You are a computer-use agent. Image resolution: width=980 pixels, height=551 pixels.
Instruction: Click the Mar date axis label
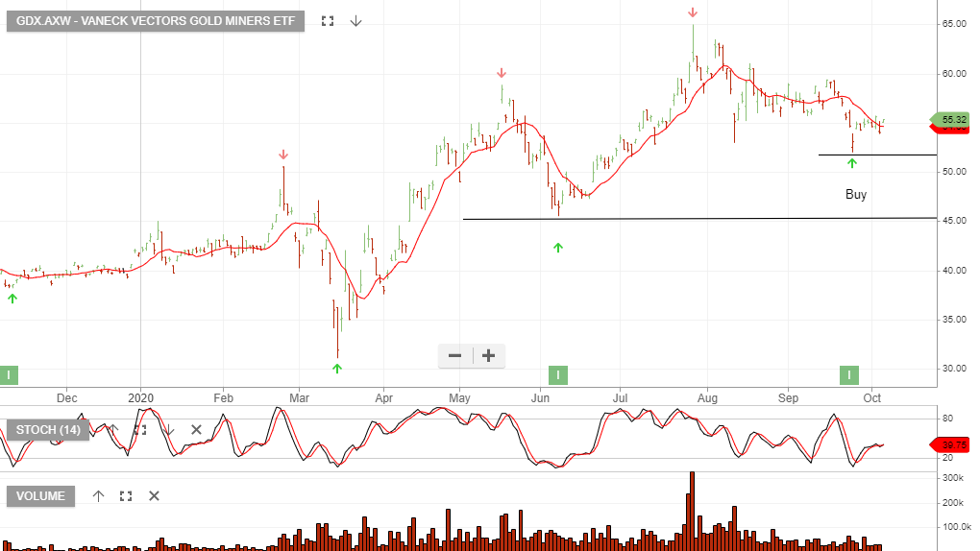click(x=300, y=398)
